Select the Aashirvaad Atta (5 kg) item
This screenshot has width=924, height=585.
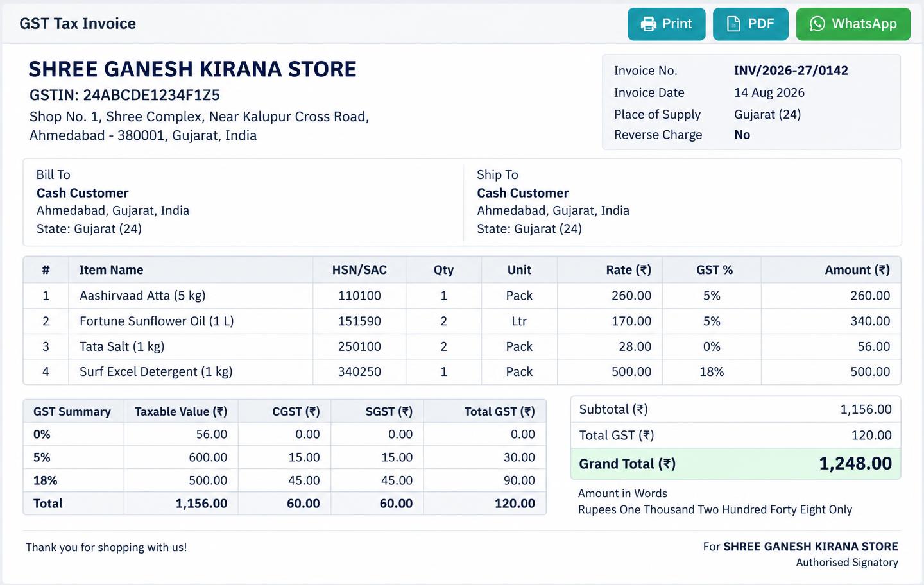(142, 296)
